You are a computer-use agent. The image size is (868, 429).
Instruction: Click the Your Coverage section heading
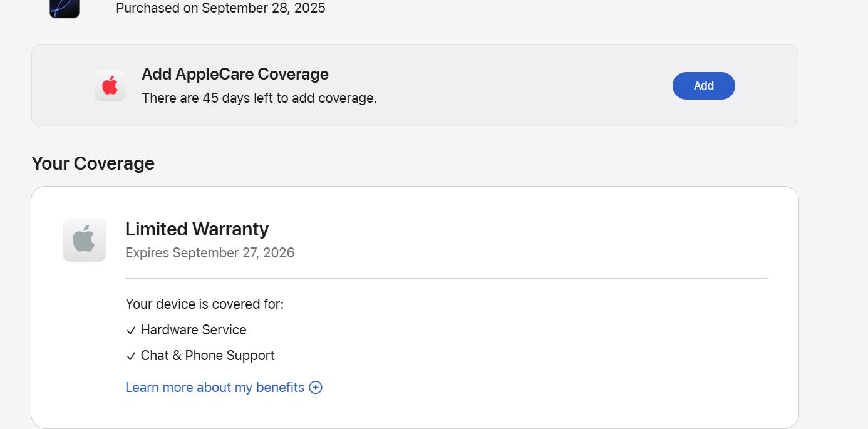[x=93, y=163]
